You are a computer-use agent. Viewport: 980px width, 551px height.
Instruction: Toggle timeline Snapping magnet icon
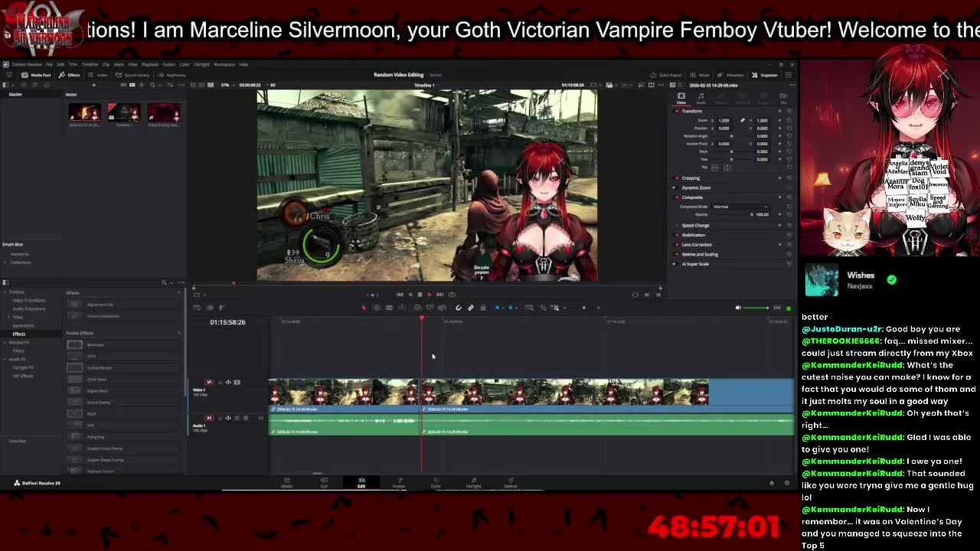459,308
